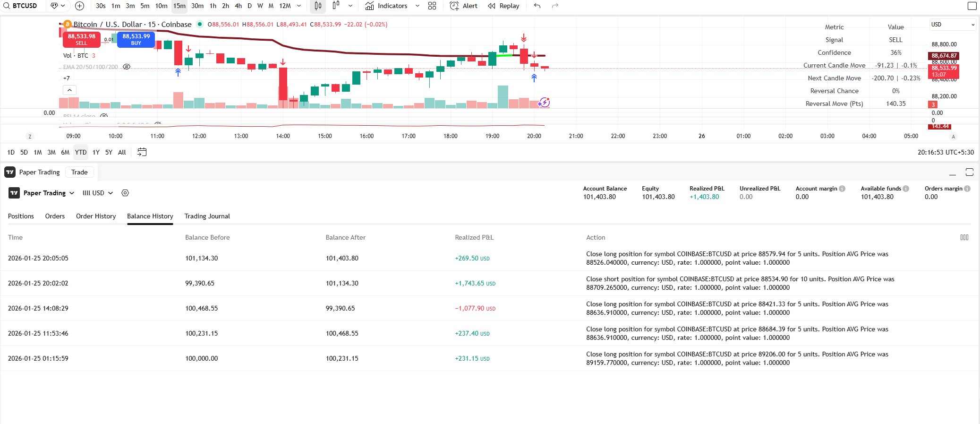Click the clock time 20:16:53 UTC+5:30
Image resolution: width=980 pixels, height=424 pixels.
(x=946, y=152)
